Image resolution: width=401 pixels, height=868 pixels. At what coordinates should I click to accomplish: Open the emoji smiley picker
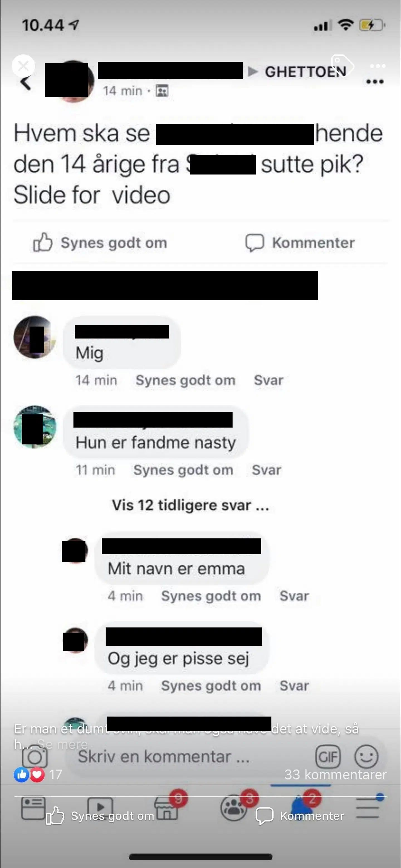pos(366,757)
